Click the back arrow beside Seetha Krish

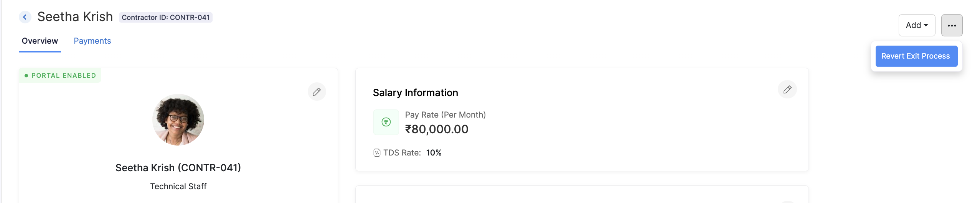click(25, 17)
